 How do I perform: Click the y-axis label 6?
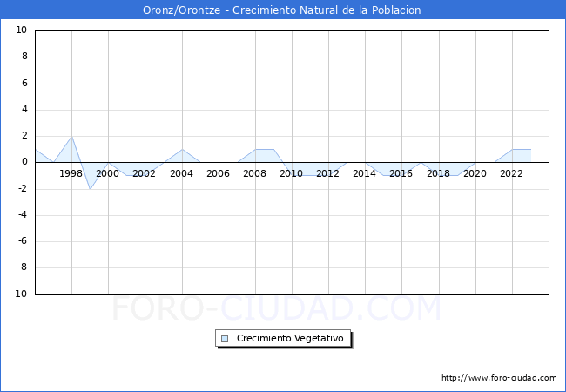click(x=24, y=83)
